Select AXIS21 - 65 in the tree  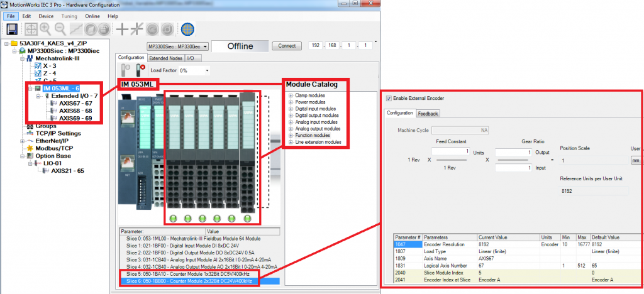coord(67,171)
